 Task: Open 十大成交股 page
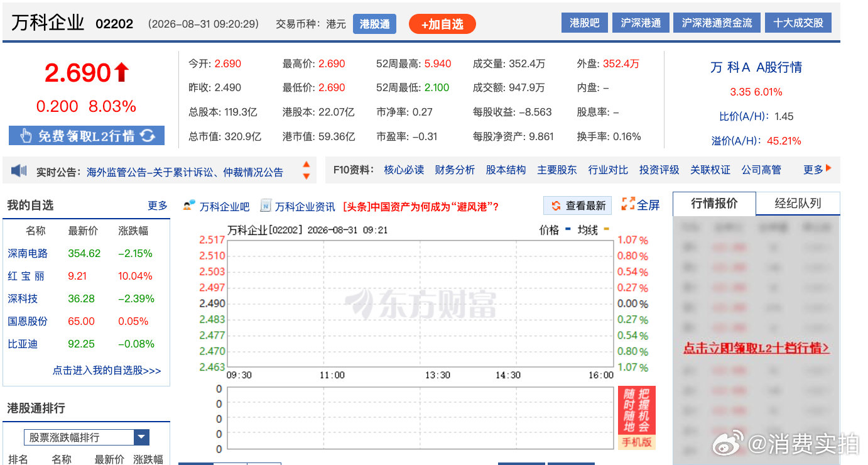(x=798, y=23)
